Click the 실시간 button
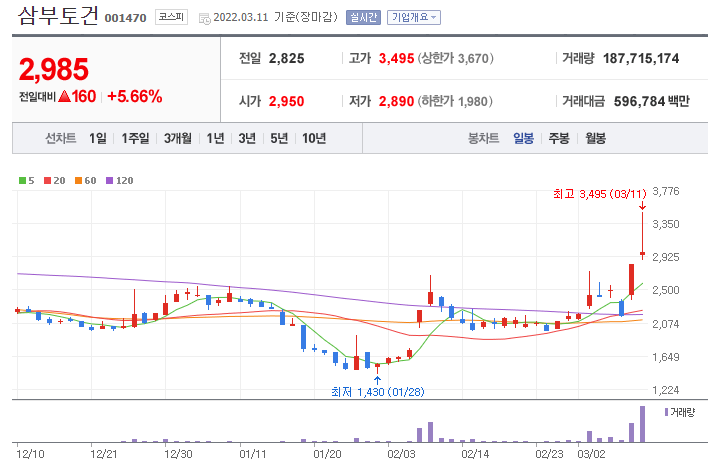The image size is (708, 468). coord(363,18)
